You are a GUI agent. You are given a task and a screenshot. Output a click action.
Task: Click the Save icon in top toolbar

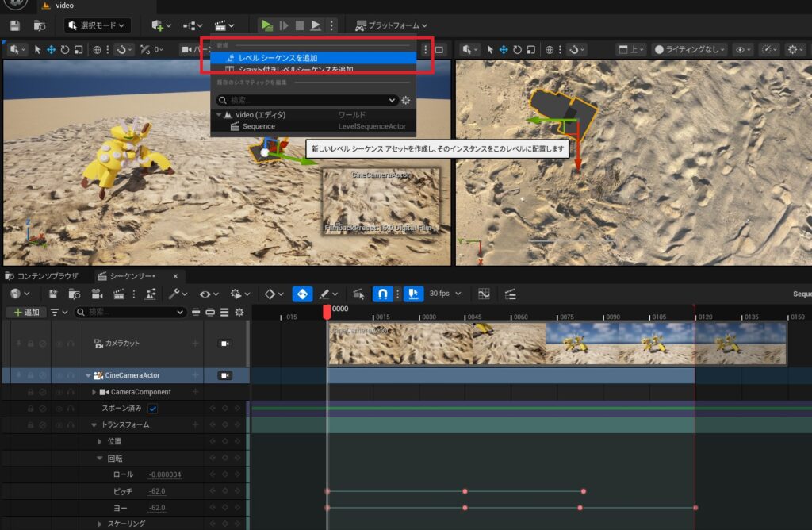point(14,25)
